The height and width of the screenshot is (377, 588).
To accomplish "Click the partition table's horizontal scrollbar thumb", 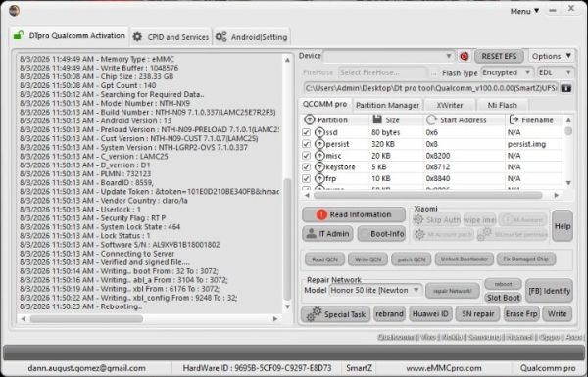I will (x=428, y=195).
